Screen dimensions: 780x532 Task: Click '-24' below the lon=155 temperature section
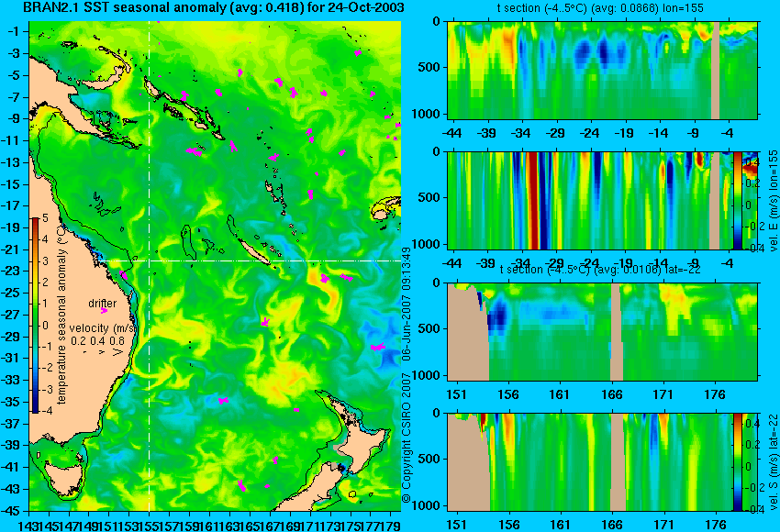click(589, 133)
